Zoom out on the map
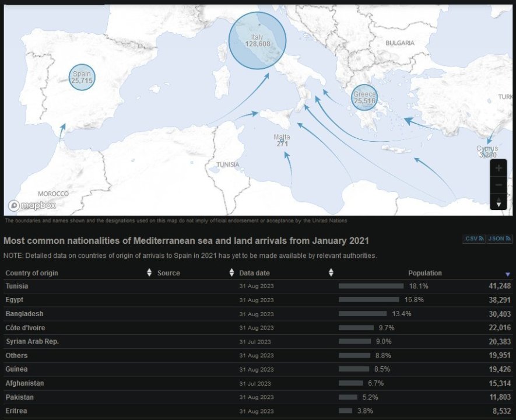516x420 pixels. pyautogui.click(x=499, y=185)
